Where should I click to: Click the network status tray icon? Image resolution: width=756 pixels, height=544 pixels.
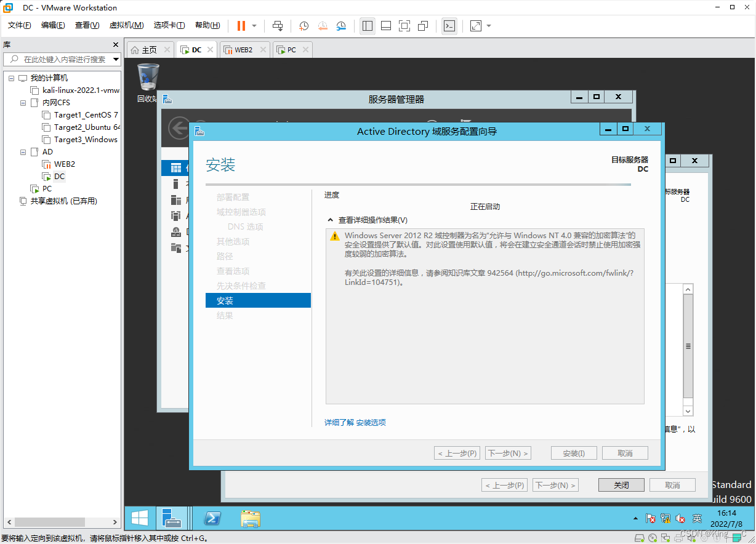[666, 519]
